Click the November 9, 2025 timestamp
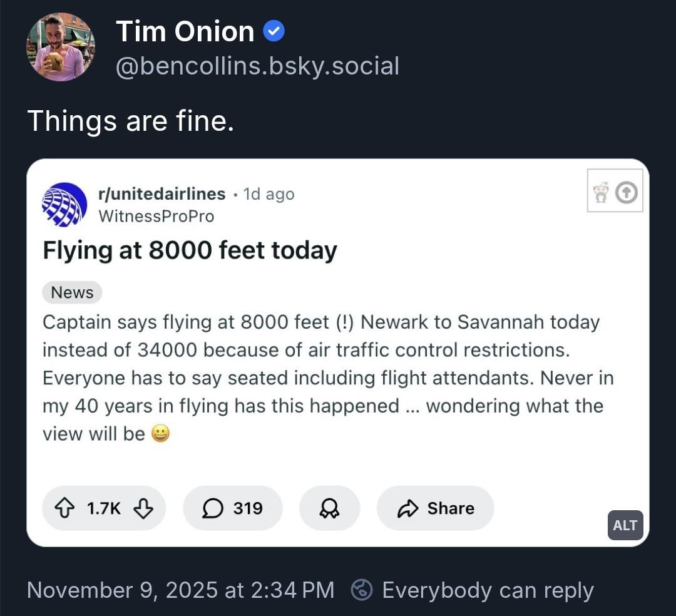The image size is (676, 616). point(180,590)
